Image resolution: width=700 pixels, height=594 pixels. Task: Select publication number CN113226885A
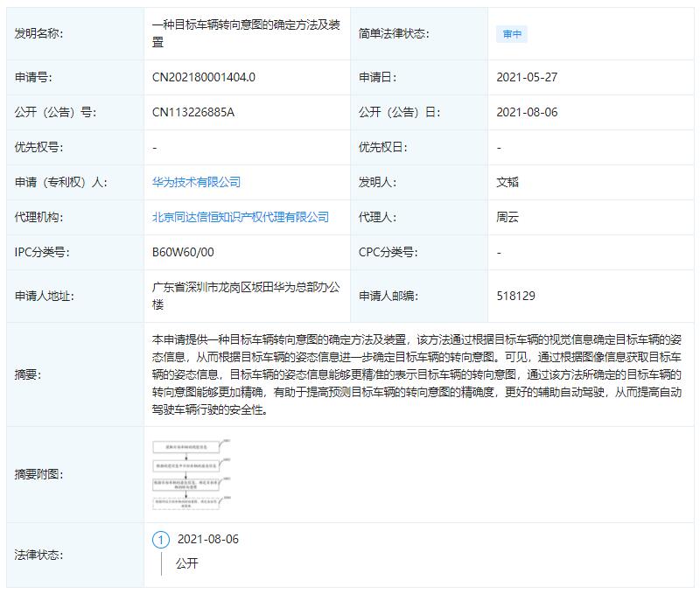[192, 112]
